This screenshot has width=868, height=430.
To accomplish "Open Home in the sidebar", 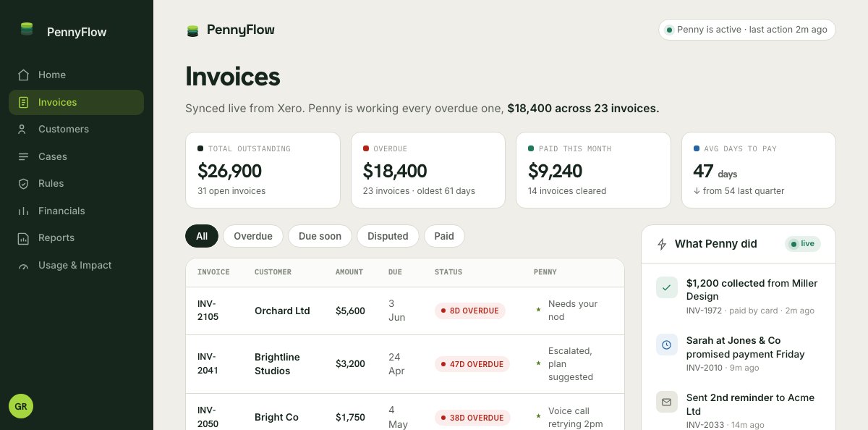I will (x=77, y=75).
